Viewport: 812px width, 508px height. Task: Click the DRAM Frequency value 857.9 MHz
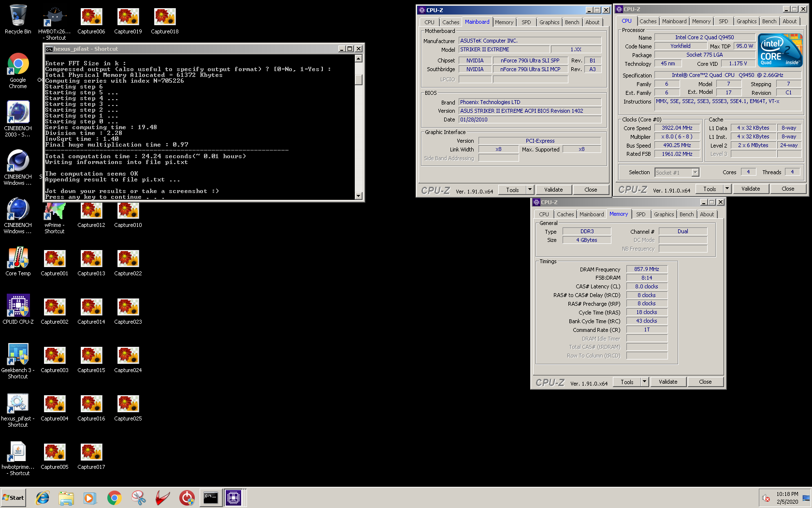[647, 269]
